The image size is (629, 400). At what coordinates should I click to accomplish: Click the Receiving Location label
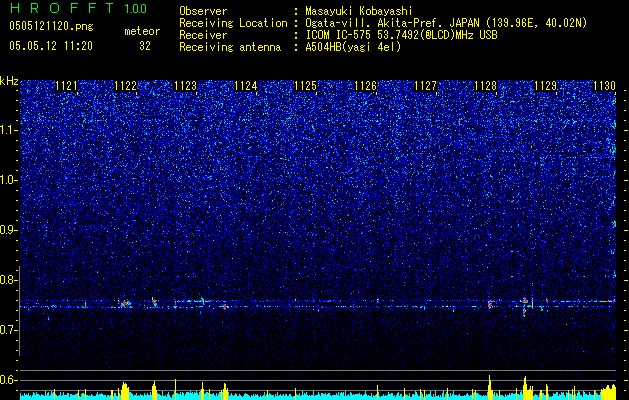pos(233,23)
